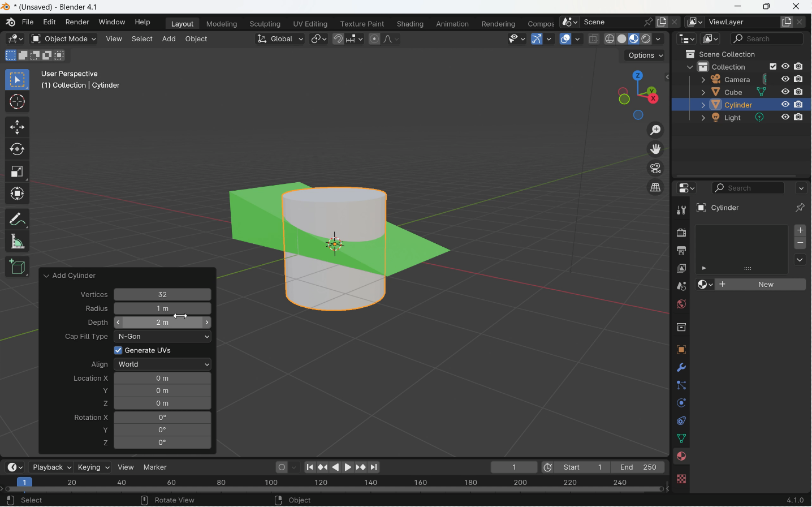Disable Cube in renders camera icon
The height and width of the screenshot is (507, 812).
pyautogui.click(x=798, y=92)
